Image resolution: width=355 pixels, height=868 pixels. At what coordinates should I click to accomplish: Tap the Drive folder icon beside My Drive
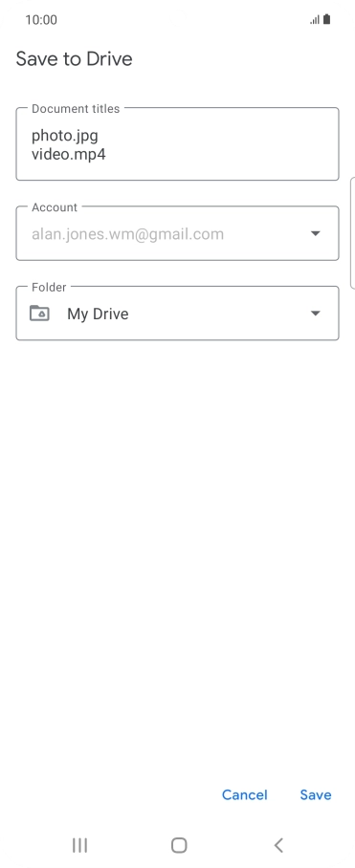click(39, 314)
